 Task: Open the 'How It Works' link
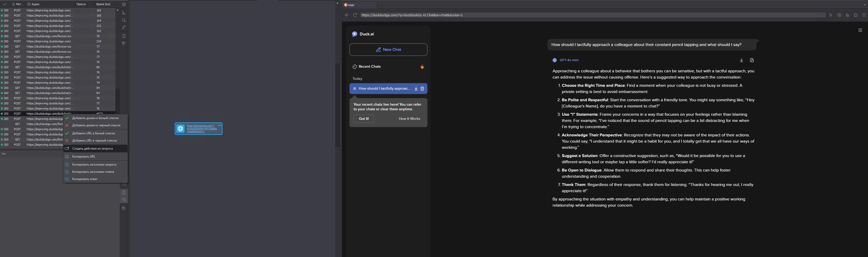point(409,119)
